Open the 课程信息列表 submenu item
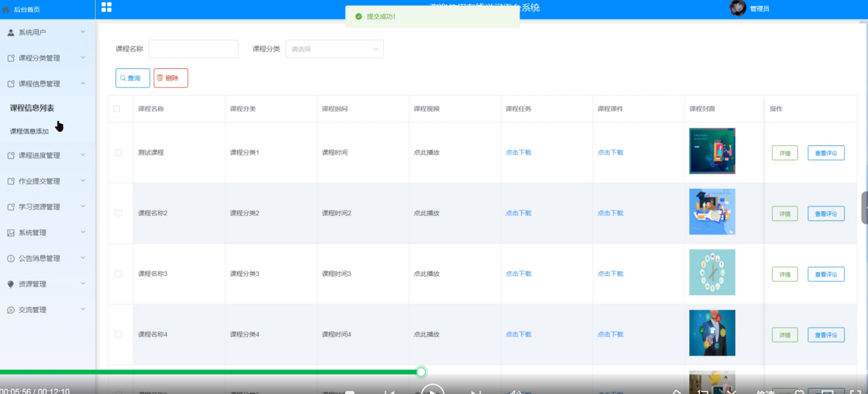This screenshot has width=868, height=394. tap(32, 108)
